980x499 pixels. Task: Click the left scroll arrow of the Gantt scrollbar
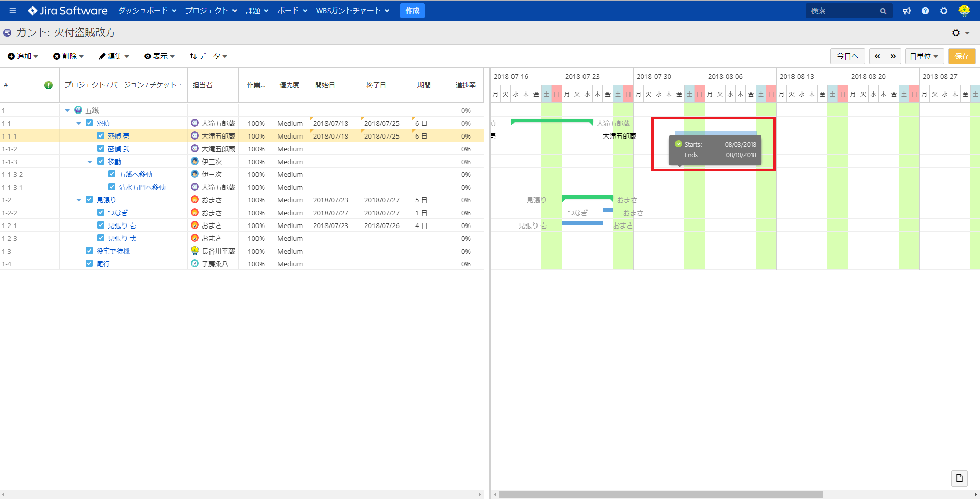[x=494, y=495]
